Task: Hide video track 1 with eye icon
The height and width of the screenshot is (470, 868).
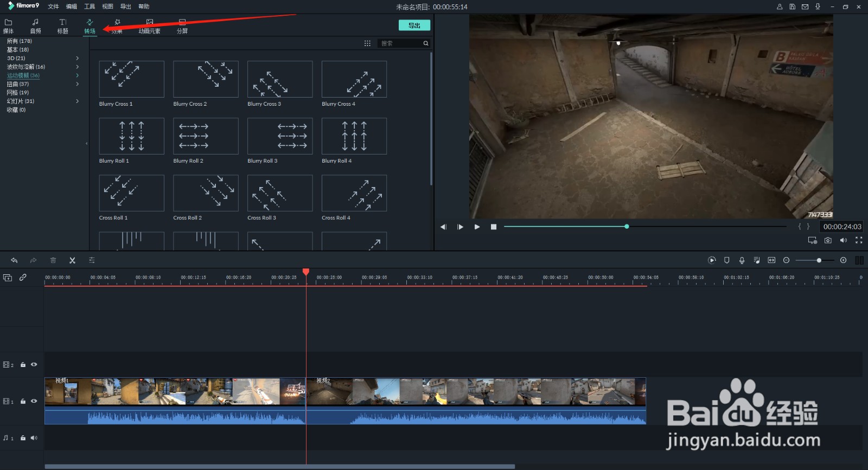Action: [x=34, y=401]
